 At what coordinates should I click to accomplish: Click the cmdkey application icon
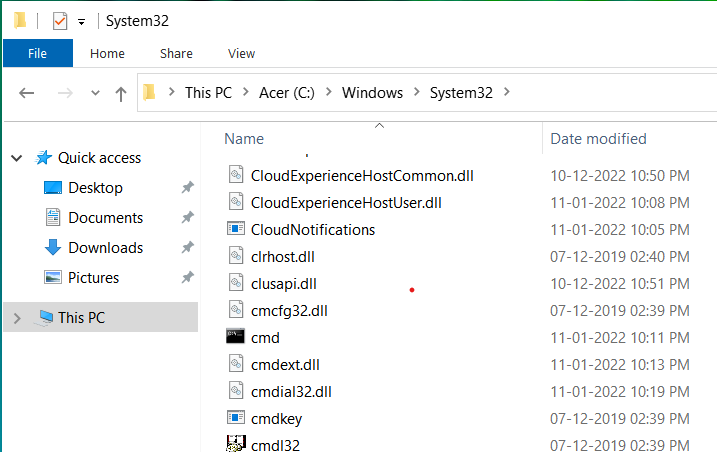point(235,417)
